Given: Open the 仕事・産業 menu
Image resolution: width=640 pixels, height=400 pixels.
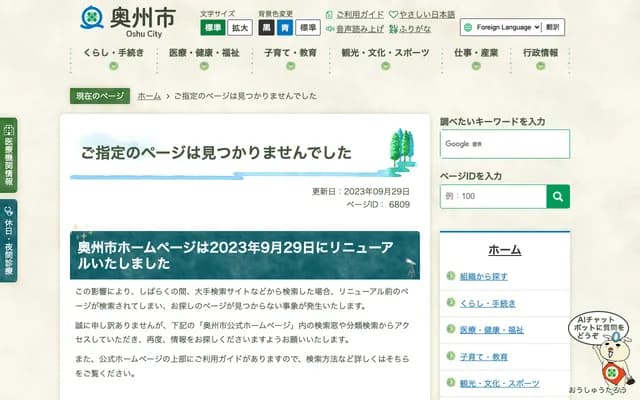Looking at the screenshot, I should 476,53.
